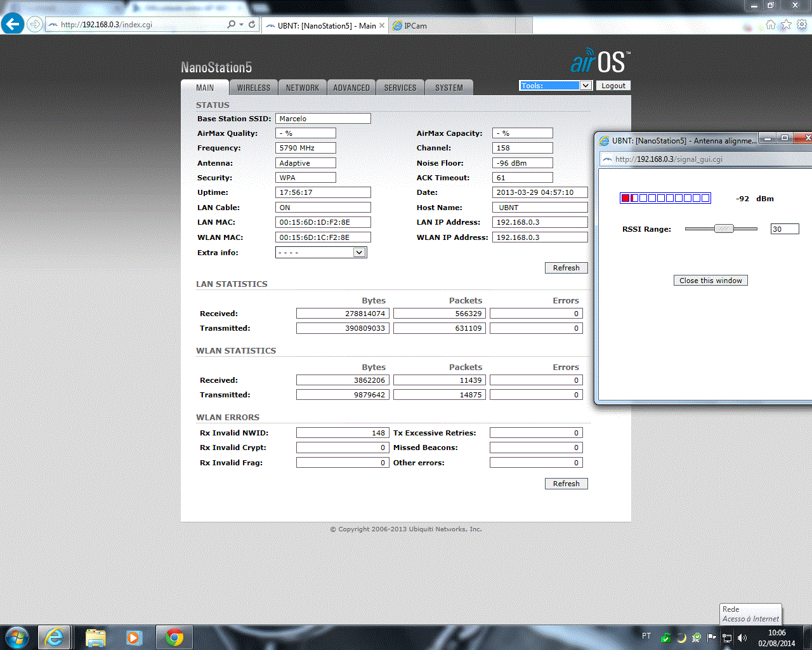This screenshot has height=650, width=812.
Task: Open the taskbar clock showing 10:06
Action: pos(776,638)
